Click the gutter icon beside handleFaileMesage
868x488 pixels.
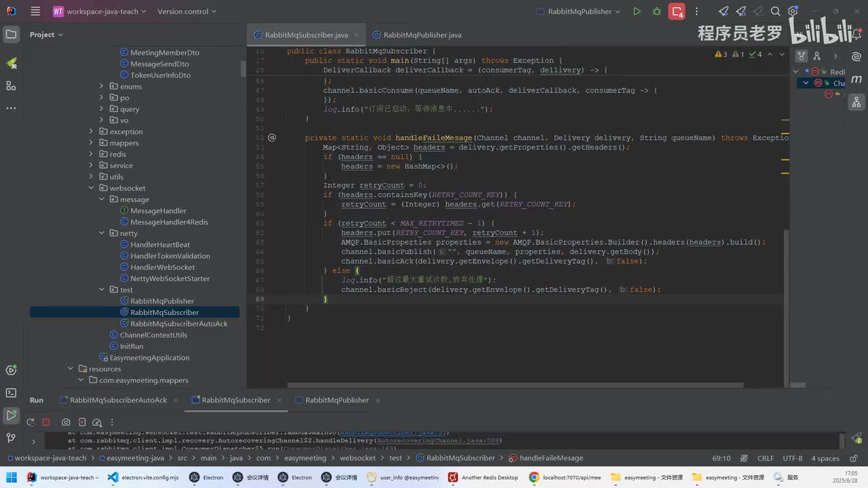272,138
